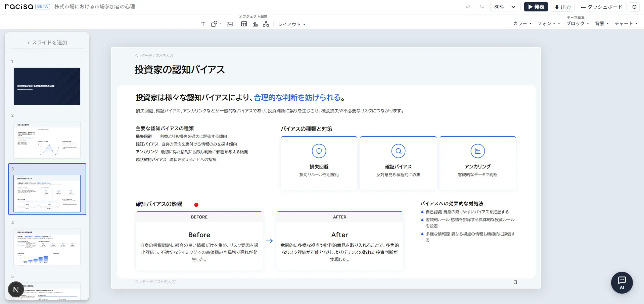Select the text insertion tool
Screen dimensions: 644x304
[203, 24]
